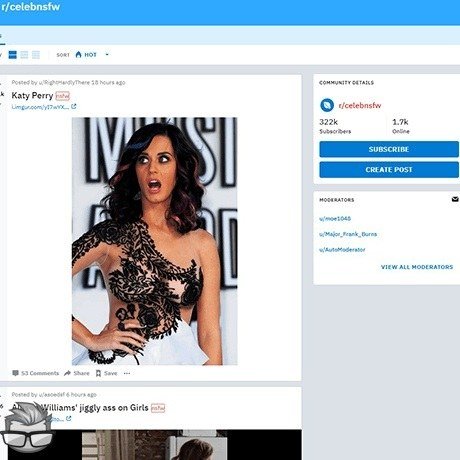Open external link icon under Katy Perry title

pyautogui.click(x=74, y=107)
